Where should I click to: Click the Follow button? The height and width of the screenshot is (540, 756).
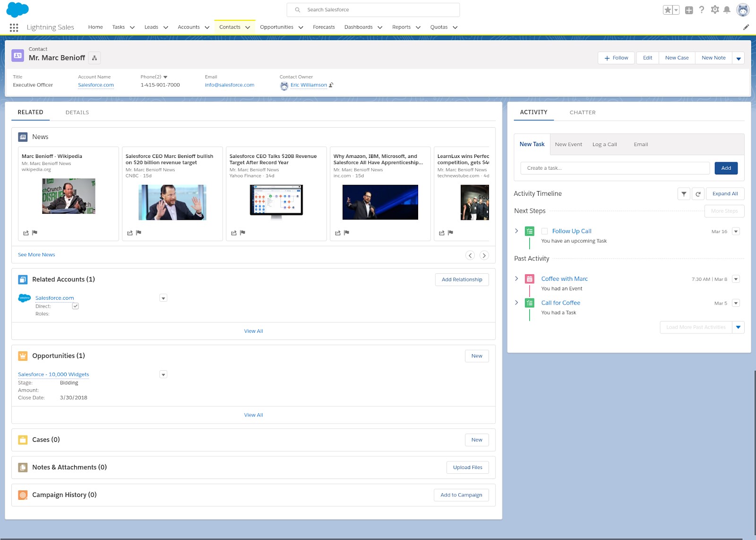click(617, 58)
